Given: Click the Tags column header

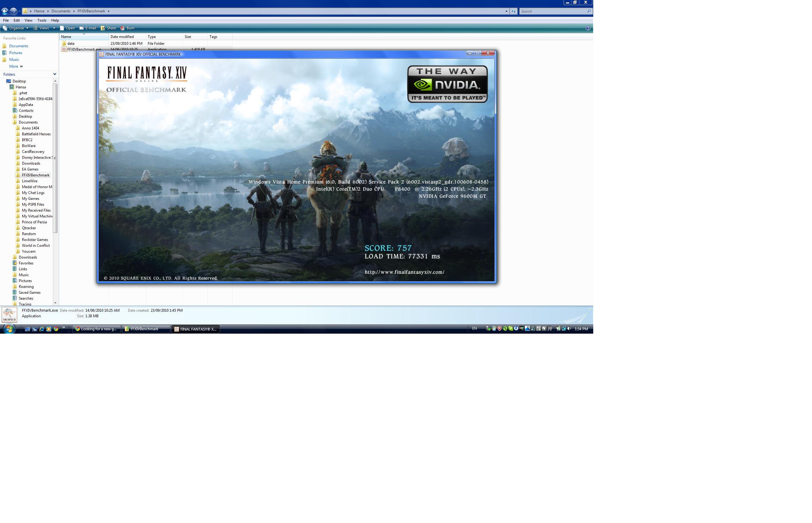Looking at the screenshot, I should coord(220,37).
